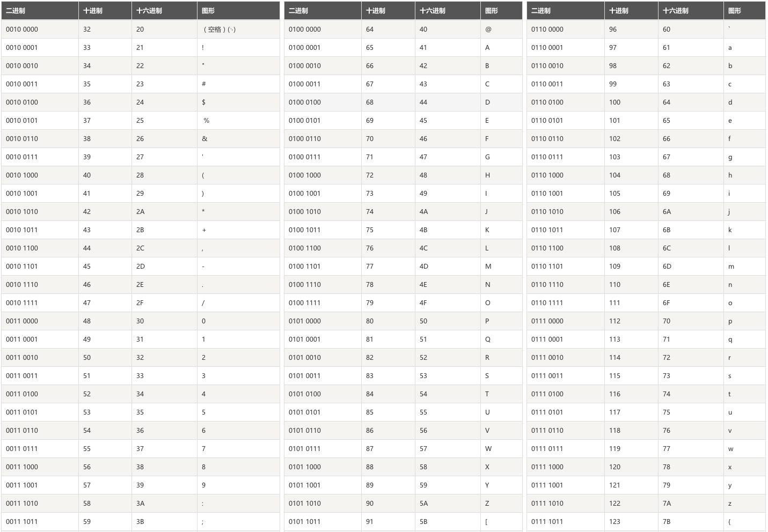Click the 图形 header above the @ symbol
Viewport: 768px width, 532px height.
pos(491,11)
